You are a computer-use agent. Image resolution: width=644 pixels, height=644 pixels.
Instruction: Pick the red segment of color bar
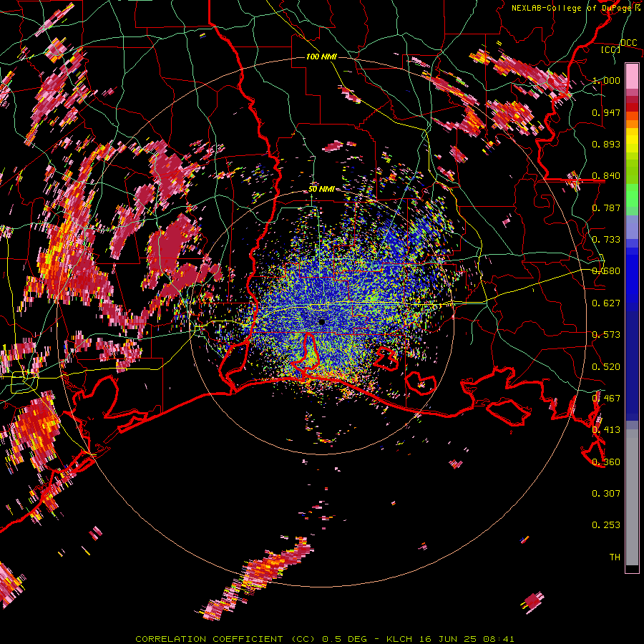632,107
